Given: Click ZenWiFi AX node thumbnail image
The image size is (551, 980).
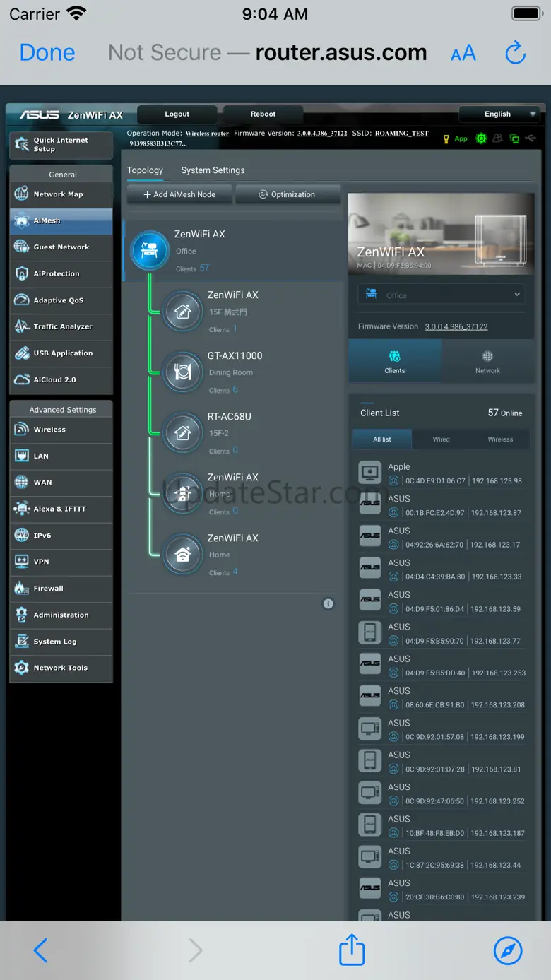Looking at the screenshot, I should coord(441,234).
